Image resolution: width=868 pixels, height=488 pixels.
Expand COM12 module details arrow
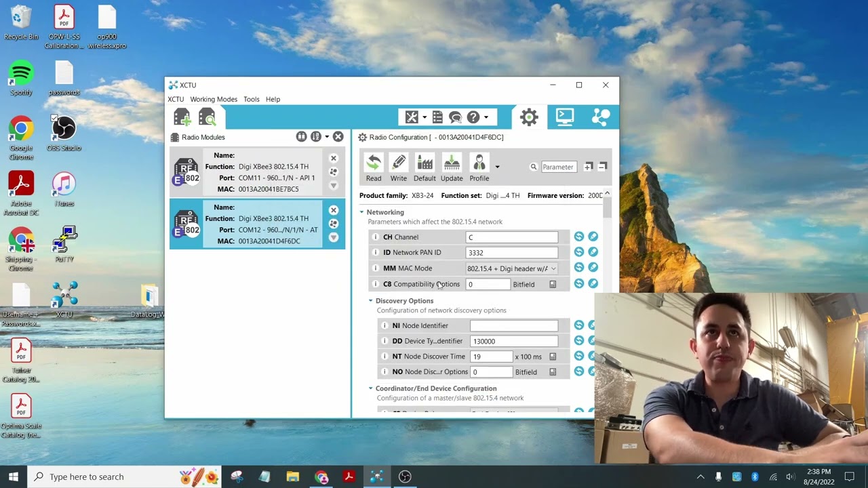click(333, 237)
